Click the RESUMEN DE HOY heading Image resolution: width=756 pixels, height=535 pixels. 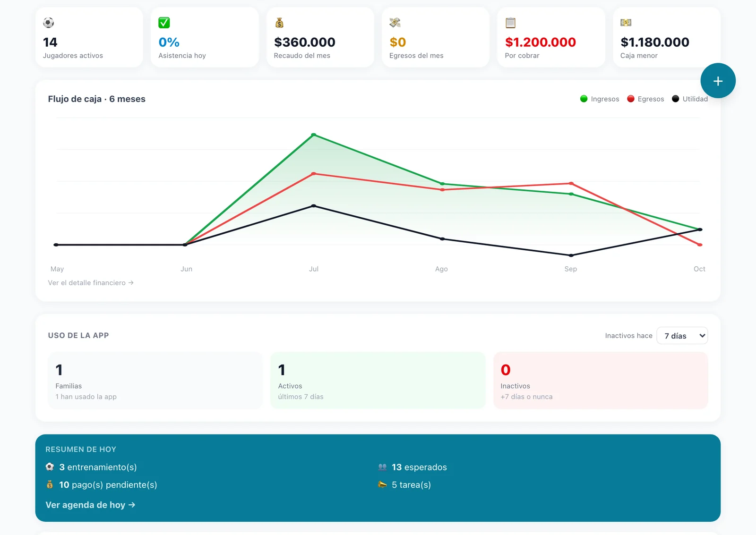tap(81, 450)
